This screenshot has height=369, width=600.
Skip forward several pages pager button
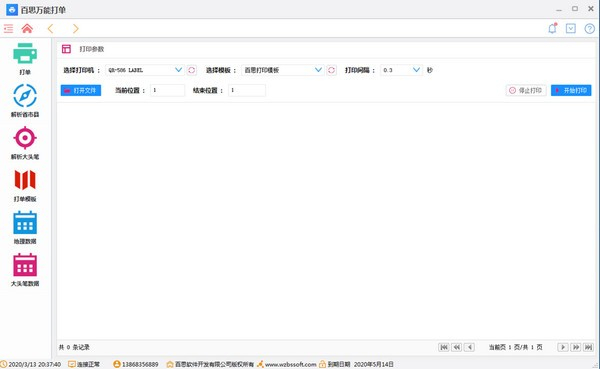pyautogui.click(x=576, y=347)
